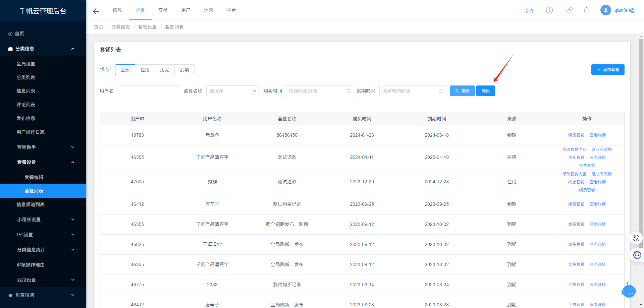
Task: Open the help question mark icon
Action: [x=549, y=10]
